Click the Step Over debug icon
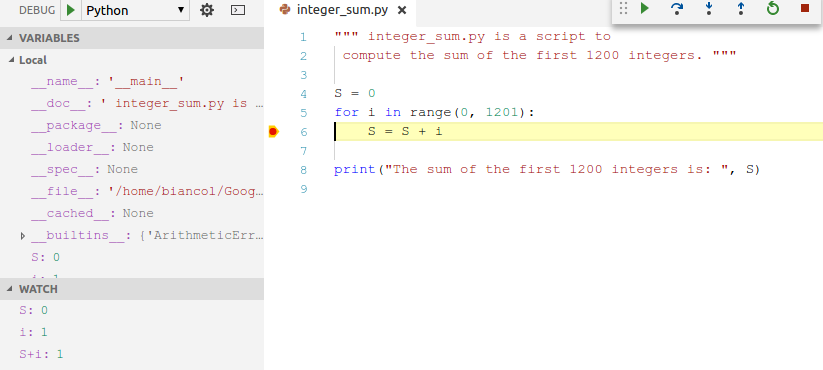The height and width of the screenshot is (370, 823). click(x=677, y=9)
